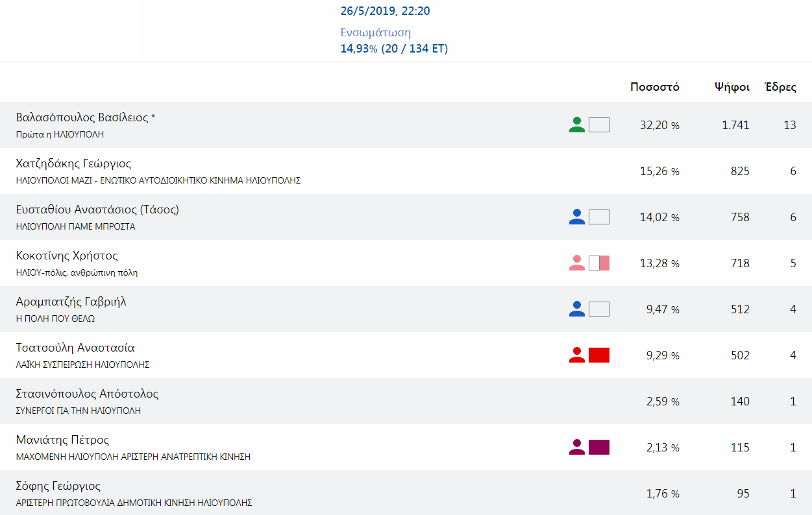This screenshot has height=515, width=812.
Task: Click green person icon for Βαλασόπουλος Βασίλειος
Action: pyautogui.click(x=576, y=125)
